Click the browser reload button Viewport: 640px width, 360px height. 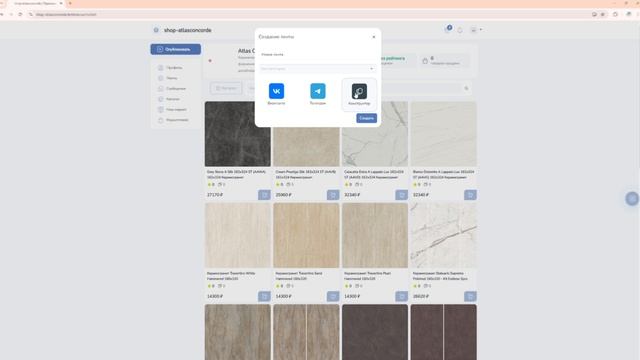(x=20, y=14)
